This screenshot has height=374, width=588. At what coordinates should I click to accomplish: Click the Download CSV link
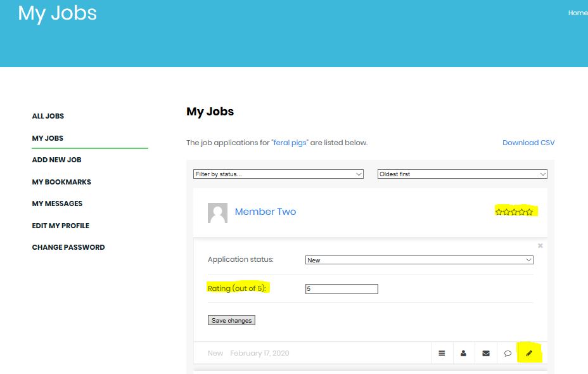[528, 143]
